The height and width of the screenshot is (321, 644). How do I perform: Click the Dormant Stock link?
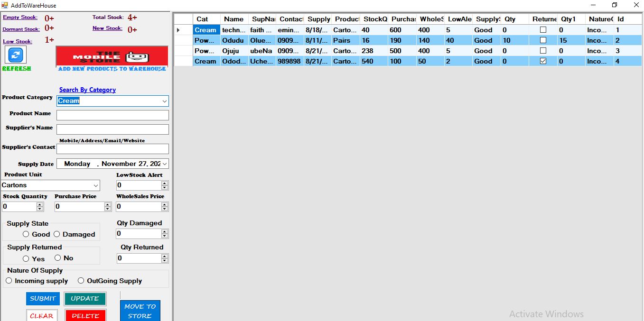(x=21, y=29)
